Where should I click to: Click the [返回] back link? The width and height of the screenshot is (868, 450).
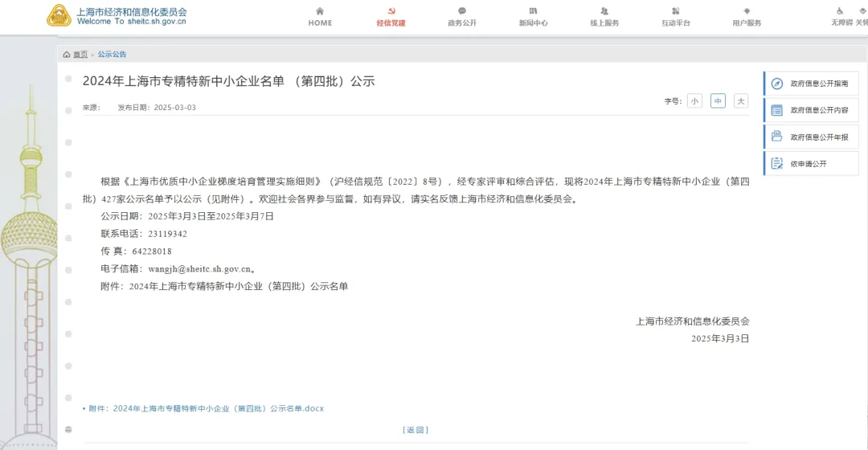(416, 430)
